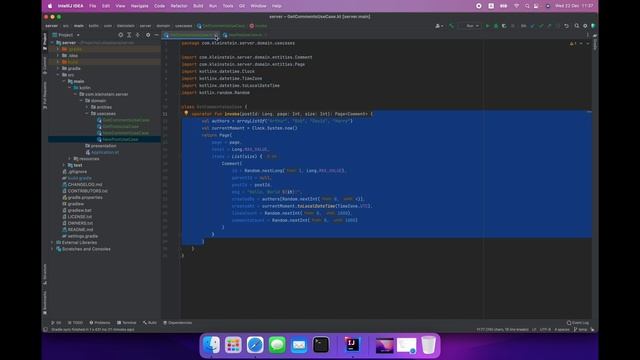Open the Event Log button
This screenshot has width=640, height=360.
point(578,322)
